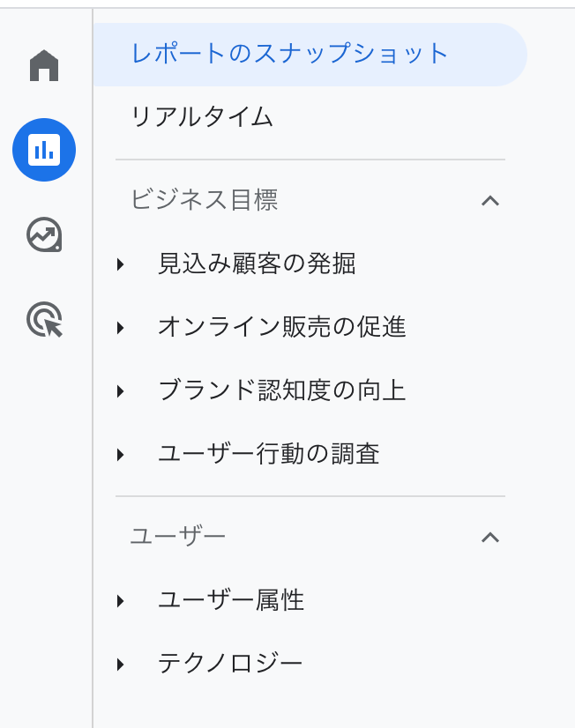Click the ブランド認知度の向上 label
575x728 pixels.
coord(282,390)
